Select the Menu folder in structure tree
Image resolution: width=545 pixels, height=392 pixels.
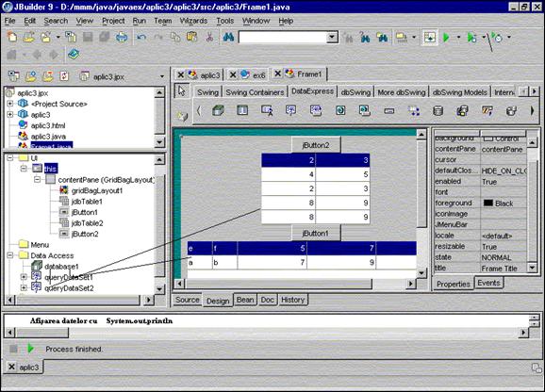(40, 244)
